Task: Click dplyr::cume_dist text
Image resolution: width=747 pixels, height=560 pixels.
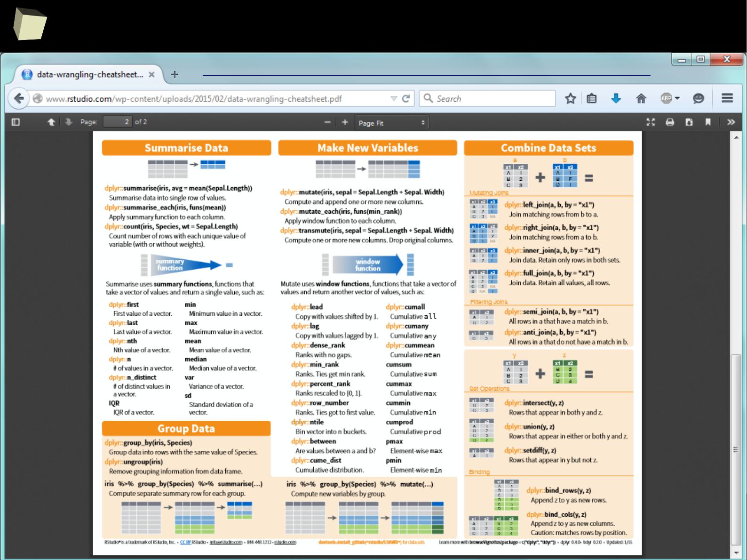Action: (x=316, y=460)
